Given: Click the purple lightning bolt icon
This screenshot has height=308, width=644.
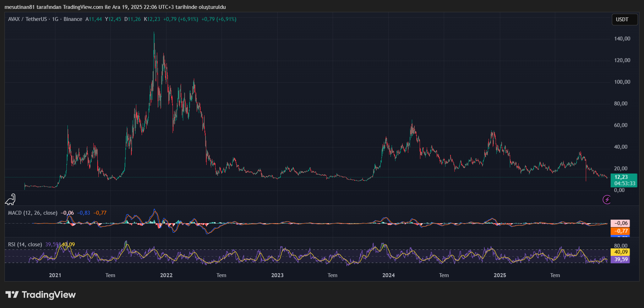Looking at the screenshot, I should (607, 200).
